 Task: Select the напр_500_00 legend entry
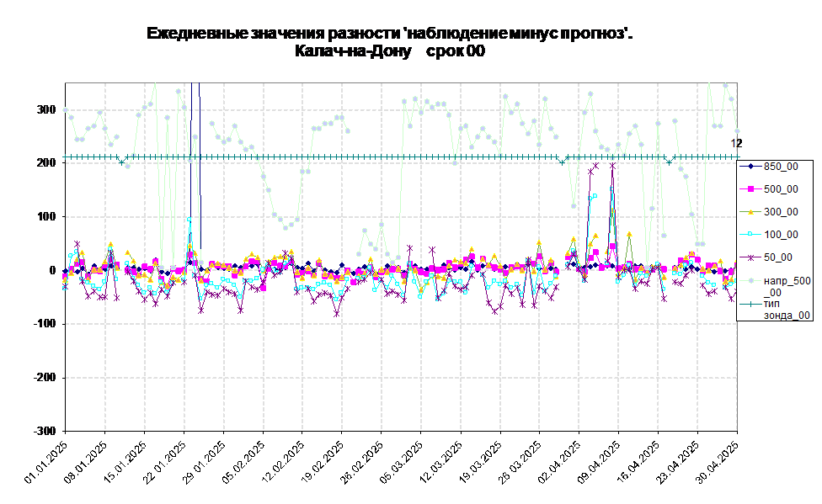[x=775, y=287]
